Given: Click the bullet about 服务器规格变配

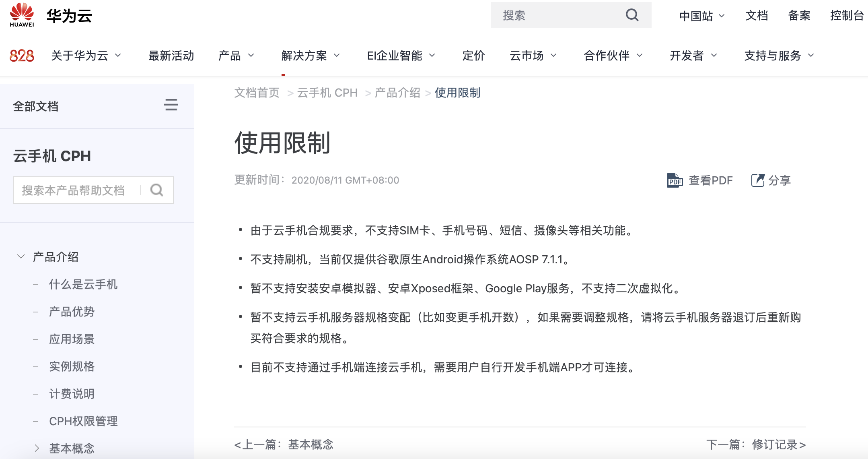Looking at the screenshot, I should 526,328.
